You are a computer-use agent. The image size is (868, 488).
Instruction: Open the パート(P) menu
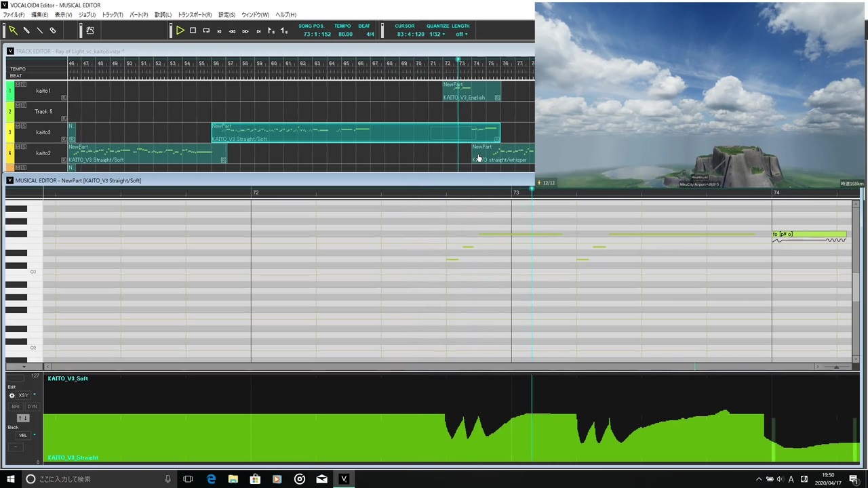click(138, 15)
